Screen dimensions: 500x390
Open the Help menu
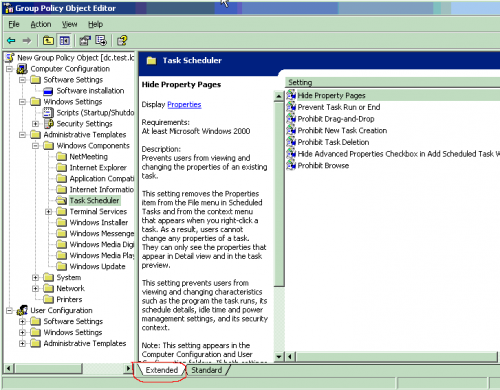tap(95, 24)
